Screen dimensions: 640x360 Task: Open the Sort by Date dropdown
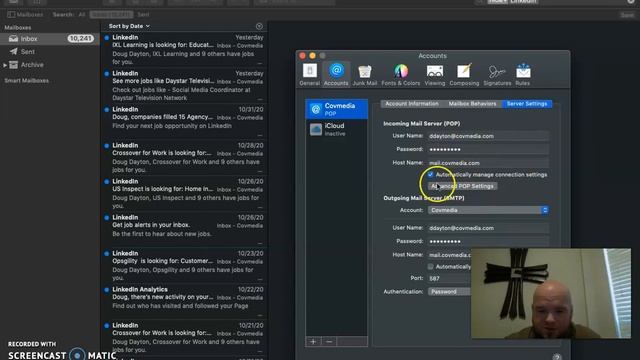129,26
